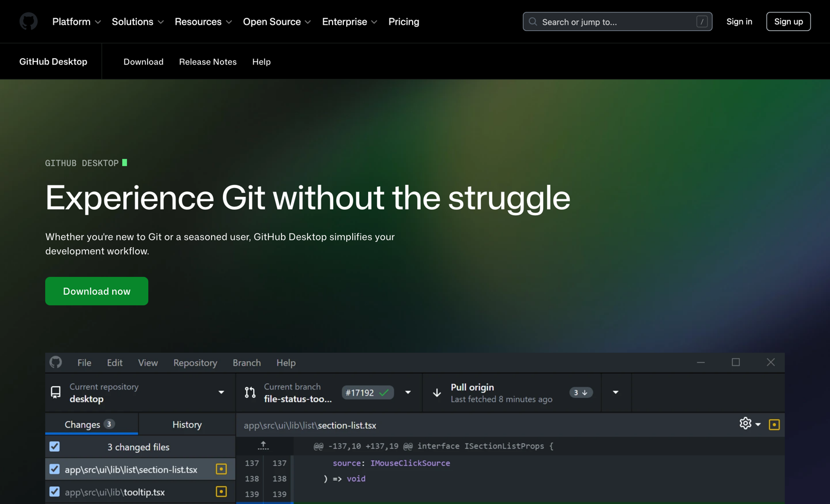Click the code line source: IMouseClickSource
830x504 pixels.
coord(391,463)
